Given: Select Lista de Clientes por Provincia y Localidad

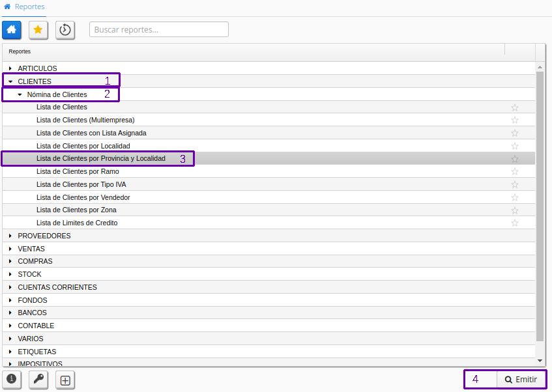Looking at the screenshot, I should coord(269,159).
